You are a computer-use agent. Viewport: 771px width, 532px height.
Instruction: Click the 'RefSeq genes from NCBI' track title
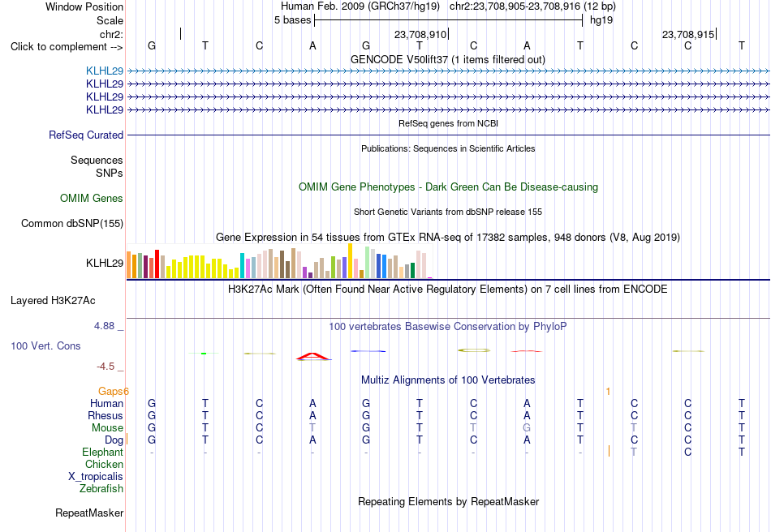click(448, 123)
